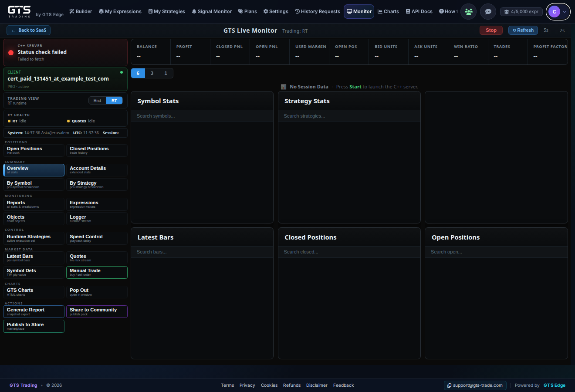Show By Strategy breakdown

pyautogui.click(x=97, y=185)
